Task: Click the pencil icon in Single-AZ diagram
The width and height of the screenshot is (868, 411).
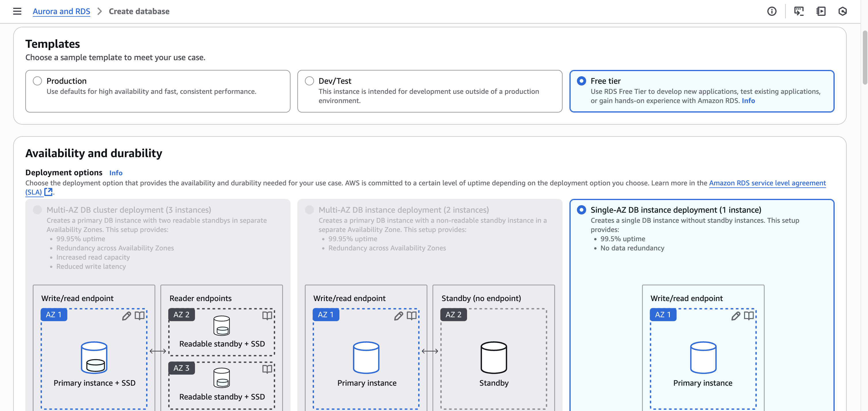Action: coord(736,315)
